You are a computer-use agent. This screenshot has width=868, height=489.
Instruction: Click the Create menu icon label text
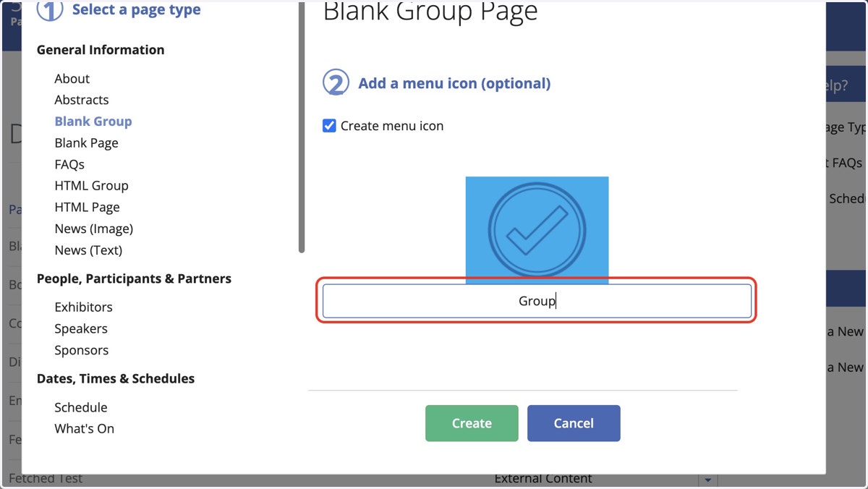point(392,126)
